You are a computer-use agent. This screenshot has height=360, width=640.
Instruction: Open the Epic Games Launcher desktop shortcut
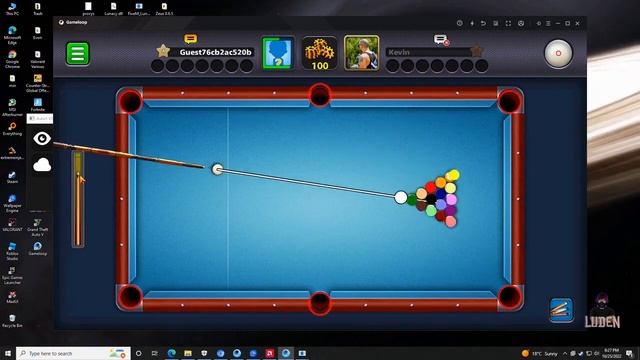tap(12, 276)
